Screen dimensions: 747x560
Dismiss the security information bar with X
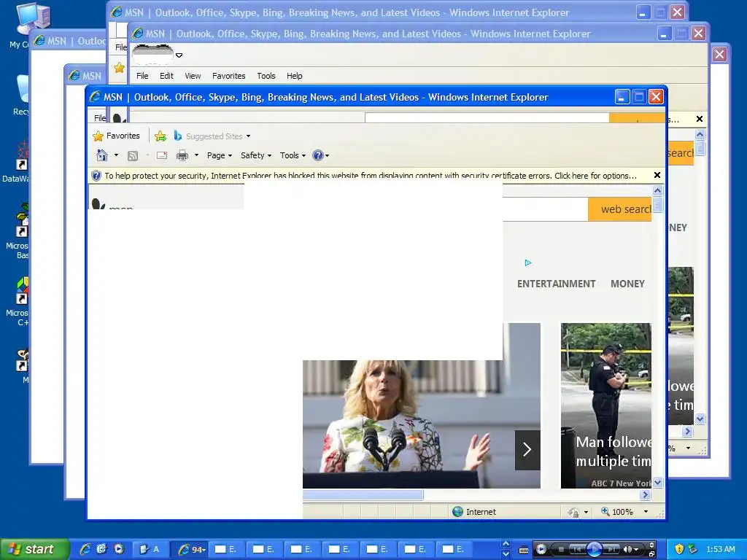657,175
